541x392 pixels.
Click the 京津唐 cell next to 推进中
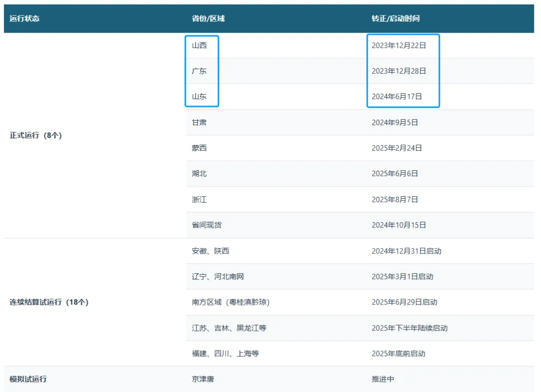pyautogui.click(x=203, y=379)
